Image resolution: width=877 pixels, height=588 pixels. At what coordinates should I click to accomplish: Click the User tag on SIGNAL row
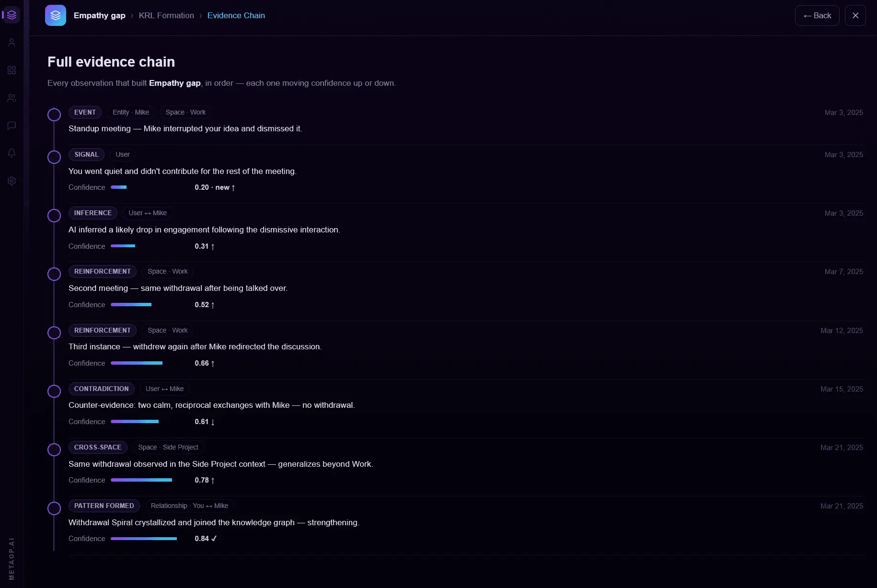tap(123, 154)
